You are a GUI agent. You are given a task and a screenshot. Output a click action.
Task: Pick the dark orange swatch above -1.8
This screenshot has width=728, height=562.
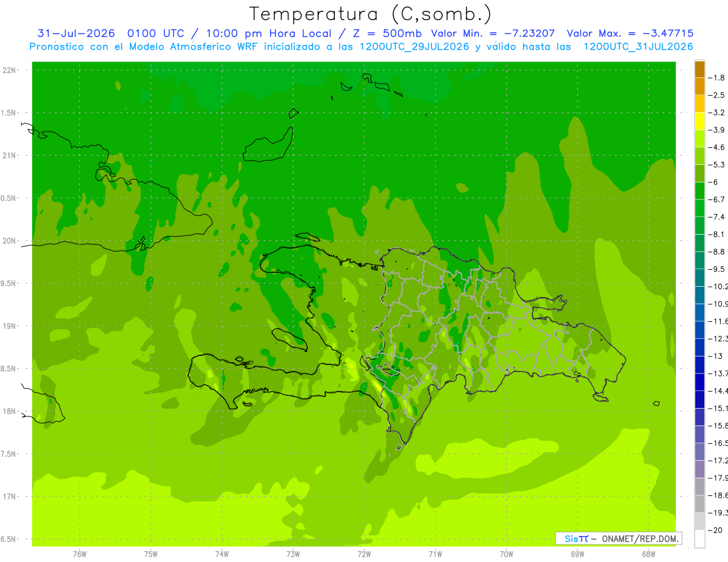point(699,70)
